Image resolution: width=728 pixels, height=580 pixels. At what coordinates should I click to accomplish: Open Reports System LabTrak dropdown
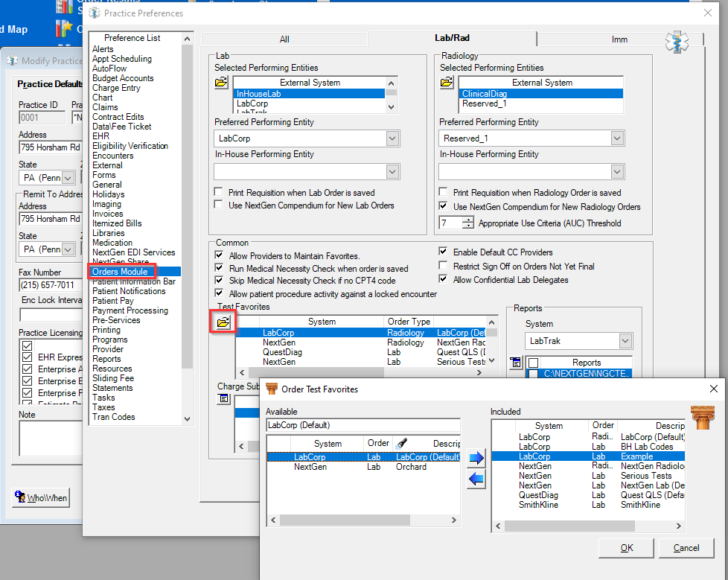625,341
